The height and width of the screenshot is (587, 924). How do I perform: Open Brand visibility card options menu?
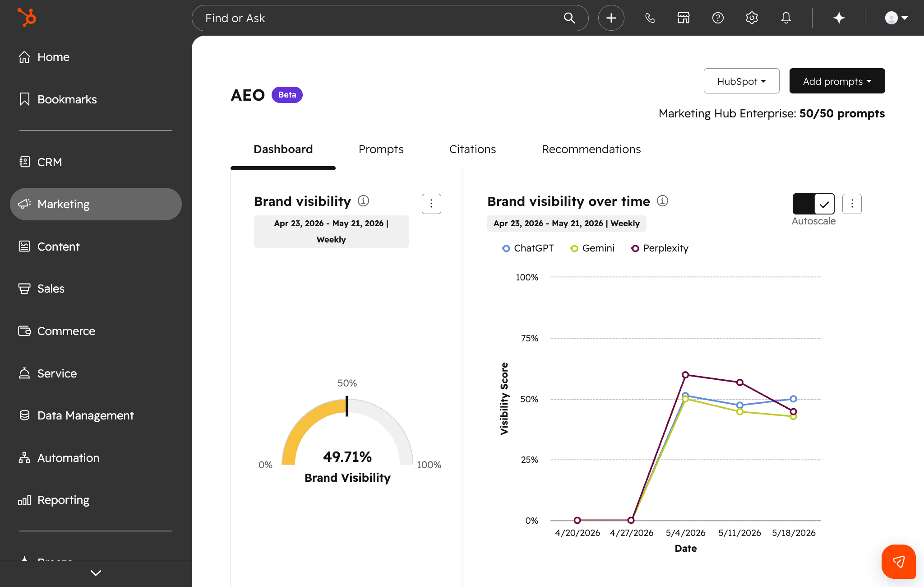(431, 204)
